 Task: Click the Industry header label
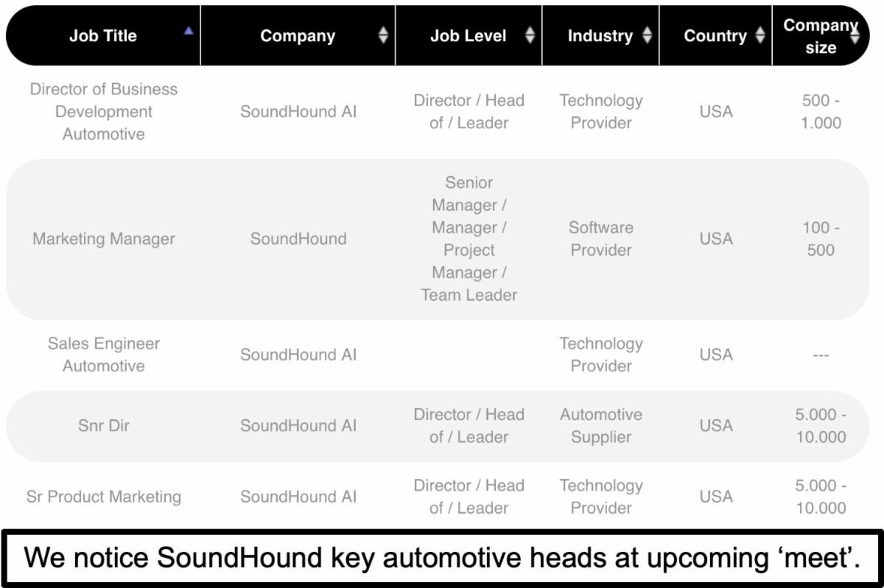(x=600, y=35)
